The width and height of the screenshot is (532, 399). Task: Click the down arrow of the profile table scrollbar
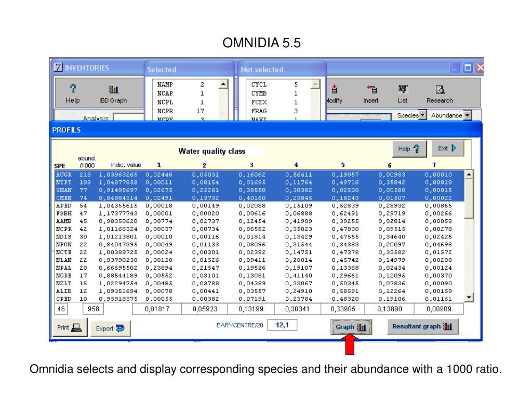[469, 298]
